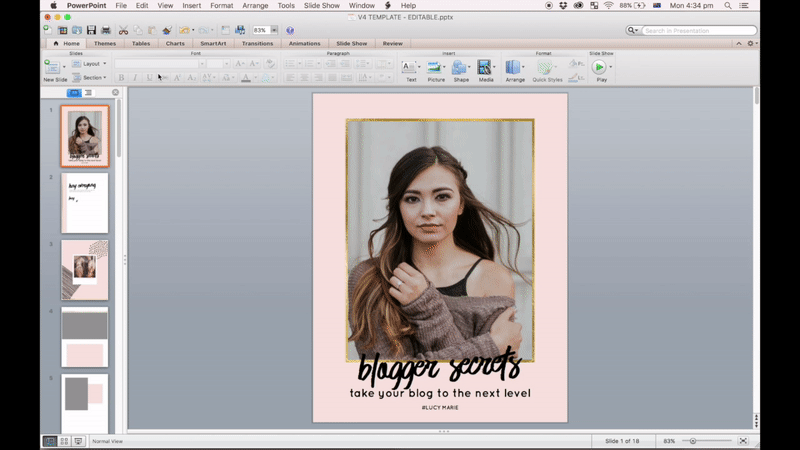Switch to the Transitions tab
Viewport: 800px width, 450px height.
click(x=257, y=44)
